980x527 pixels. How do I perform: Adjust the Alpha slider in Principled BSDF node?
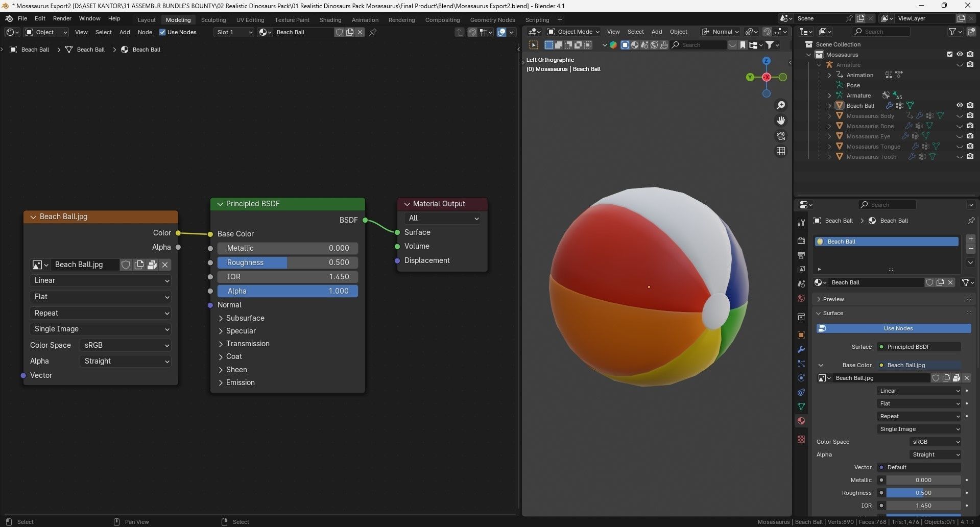coord(288,291)
